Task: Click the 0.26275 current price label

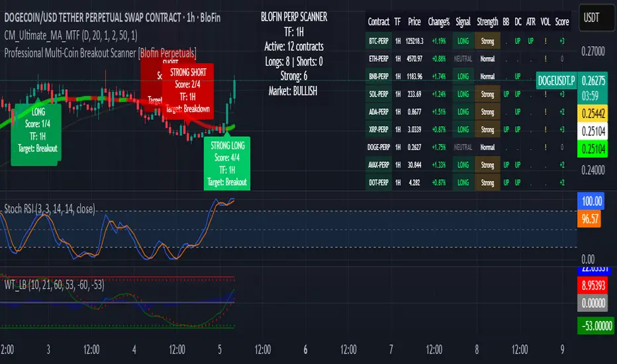Action: tap(593, 81)
